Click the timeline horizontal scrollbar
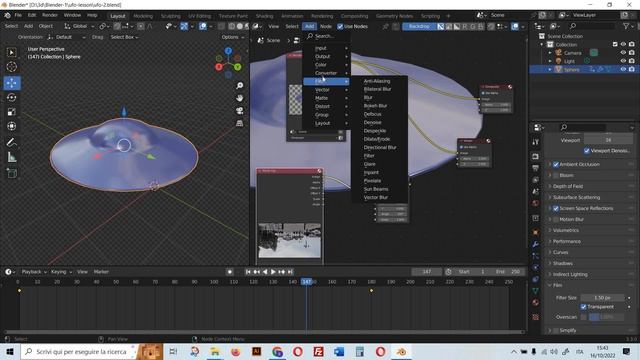This screenshot has width=640, height=360. (x=264, y=332)
